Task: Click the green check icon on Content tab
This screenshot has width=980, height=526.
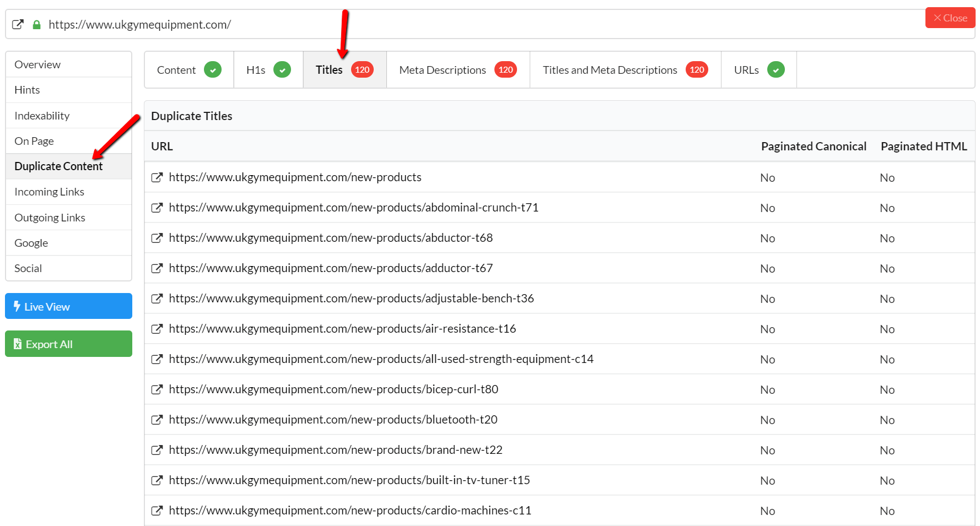Action: click(x=213, y=70)
